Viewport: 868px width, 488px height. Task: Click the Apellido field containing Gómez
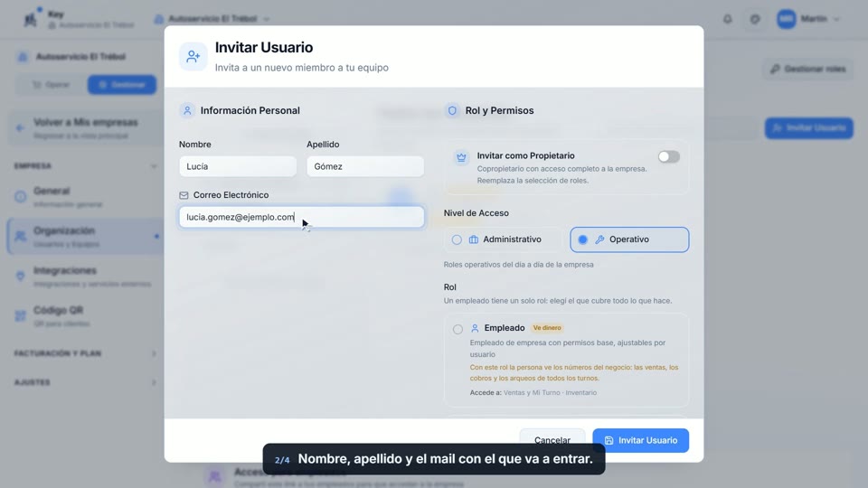pyautogui.click(x=365, y=166)
